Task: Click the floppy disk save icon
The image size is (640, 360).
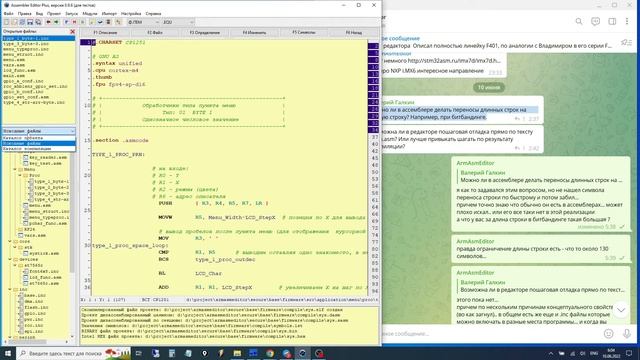Action: coord(30,22)
